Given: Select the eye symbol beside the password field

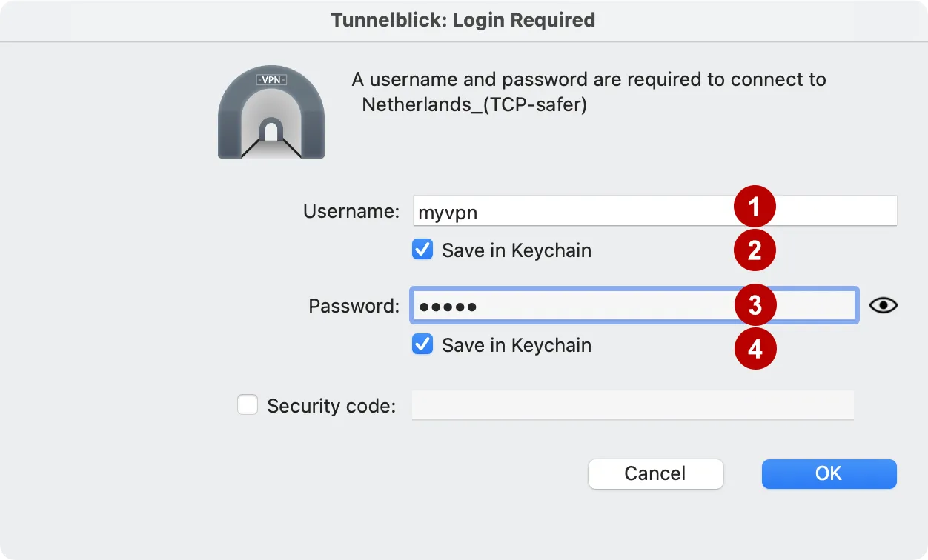Looking at the screenshot, I should (x=884, y=304).
